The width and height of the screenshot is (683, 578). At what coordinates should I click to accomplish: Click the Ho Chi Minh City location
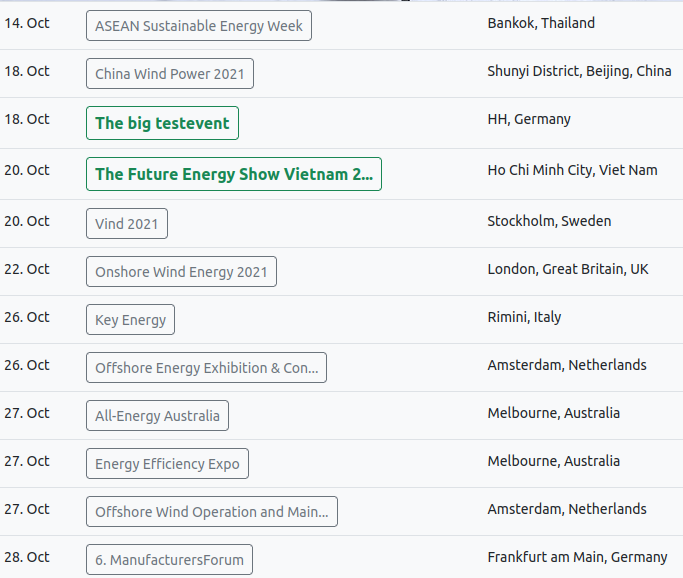pos(572,170)
